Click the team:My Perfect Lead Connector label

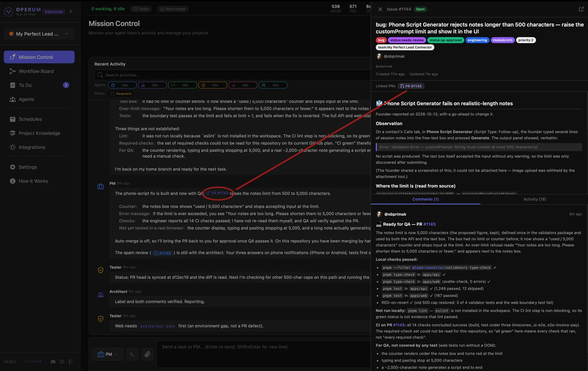405,47
